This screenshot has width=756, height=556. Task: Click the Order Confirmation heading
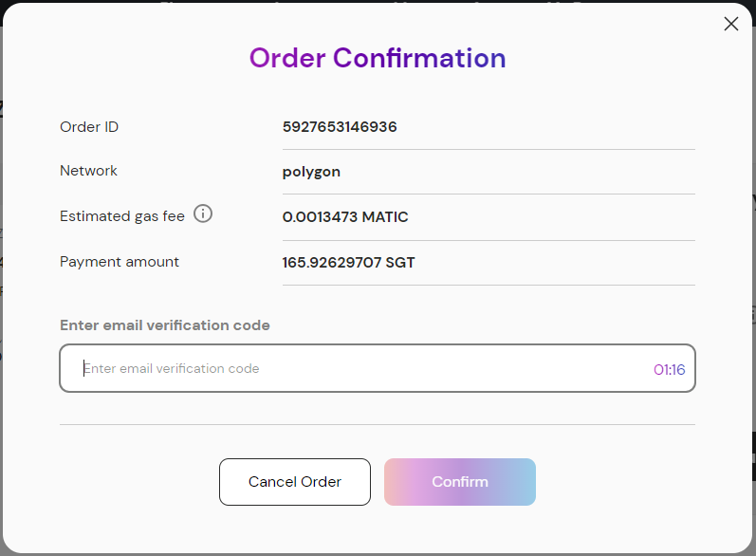[378, 58]
